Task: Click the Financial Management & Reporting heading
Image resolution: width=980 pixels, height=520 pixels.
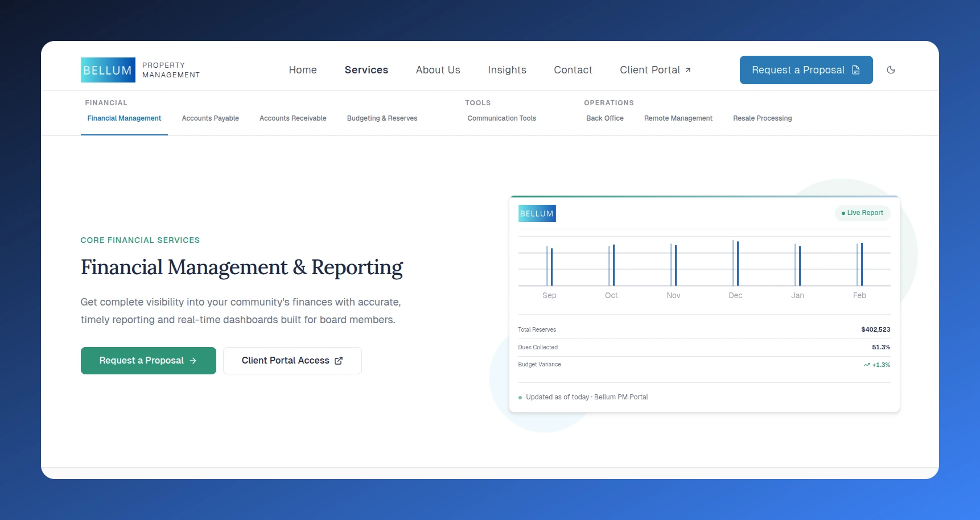Action: 242,267
